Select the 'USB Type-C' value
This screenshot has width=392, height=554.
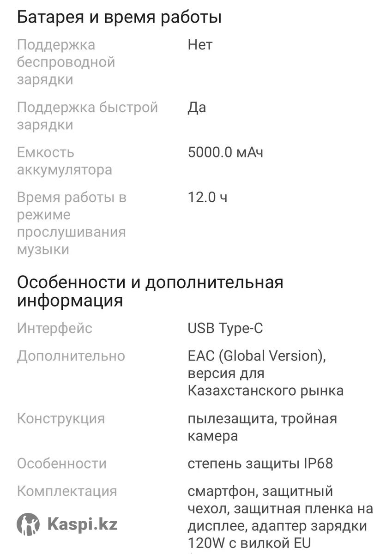point(225,328)
